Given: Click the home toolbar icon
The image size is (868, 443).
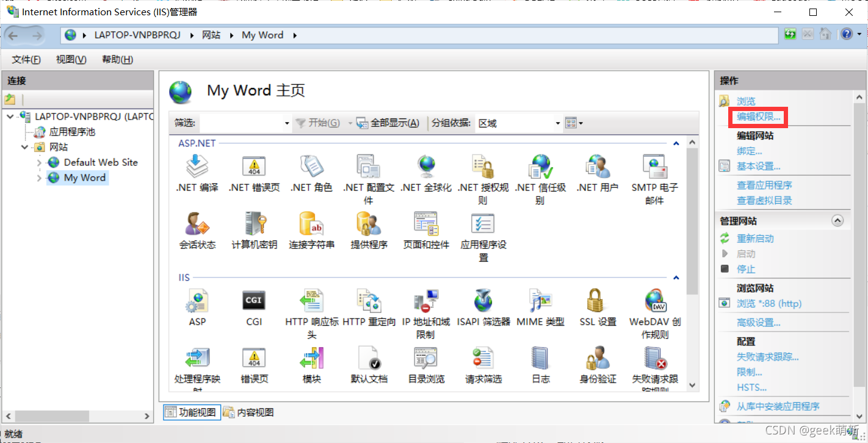Looking at the screenshot, I should [x=825, y=34].
